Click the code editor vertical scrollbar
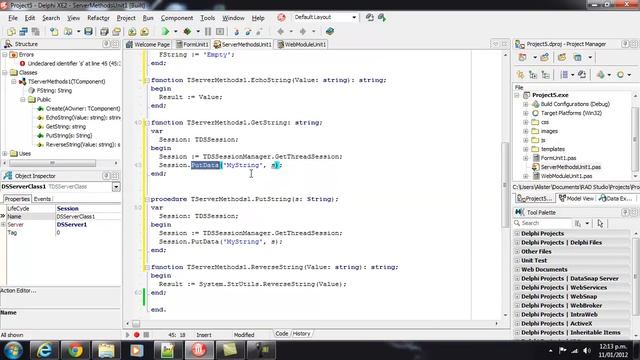 point(505,184)
